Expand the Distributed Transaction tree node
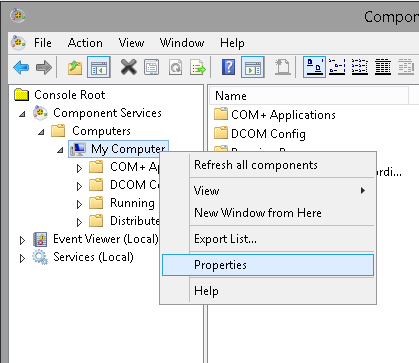 pos(79,222)
